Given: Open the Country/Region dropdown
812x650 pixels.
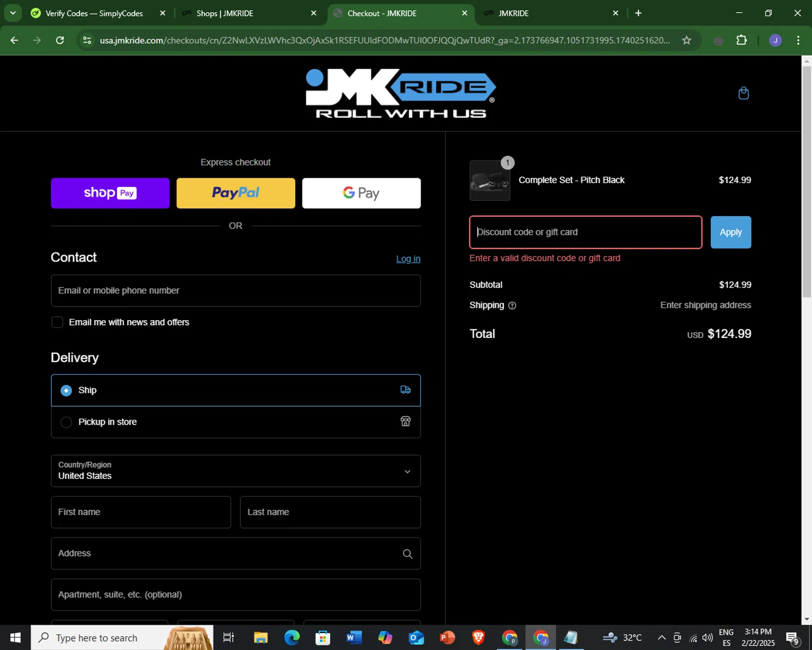Looking at the screenshot, I should (x=235, y=471).
